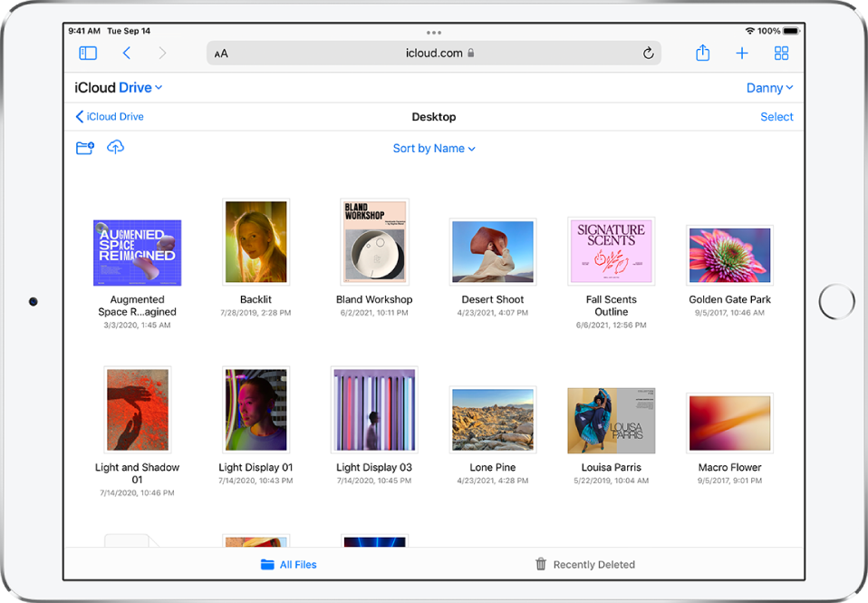Expand the Danny account menu
Screen dimensions: 868x603
coord(769,88)
